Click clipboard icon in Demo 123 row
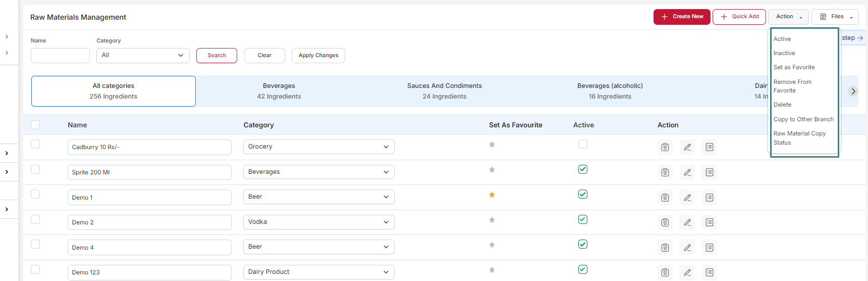The image size is (868, 281). point(665,272)
